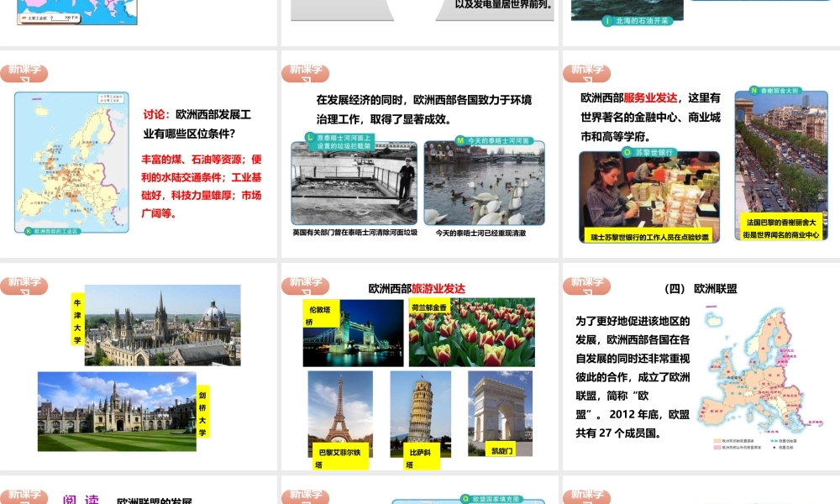Click the yellow 巴黎艾菲尔铁塔 label
Image resolution: width=840 pixels, height=504 pixels.
(x=340, y=456)
